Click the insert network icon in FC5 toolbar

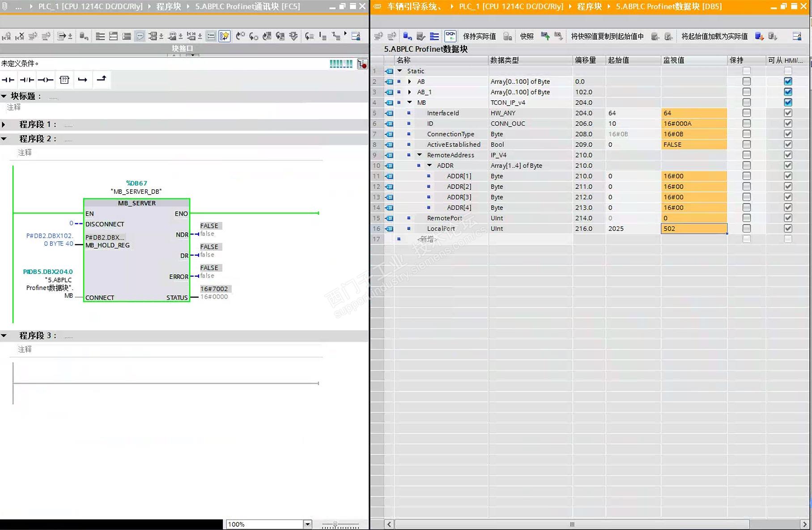pyautogui.click(x=6, y=36)
